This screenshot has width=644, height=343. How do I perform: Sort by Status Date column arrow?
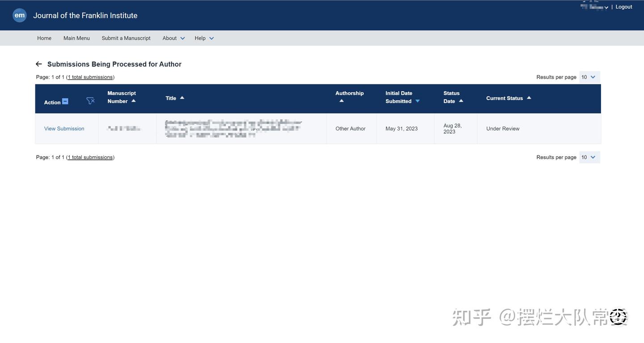click(x=461, y=100)
